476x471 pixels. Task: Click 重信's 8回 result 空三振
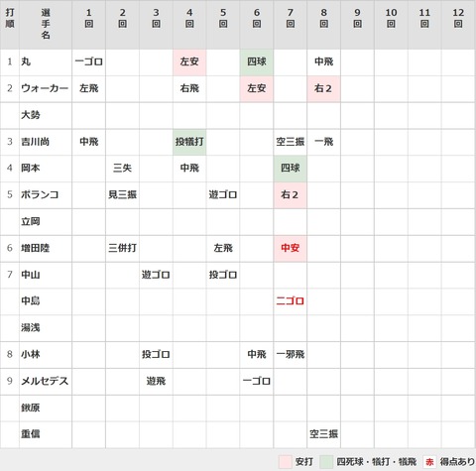[324, 433]
